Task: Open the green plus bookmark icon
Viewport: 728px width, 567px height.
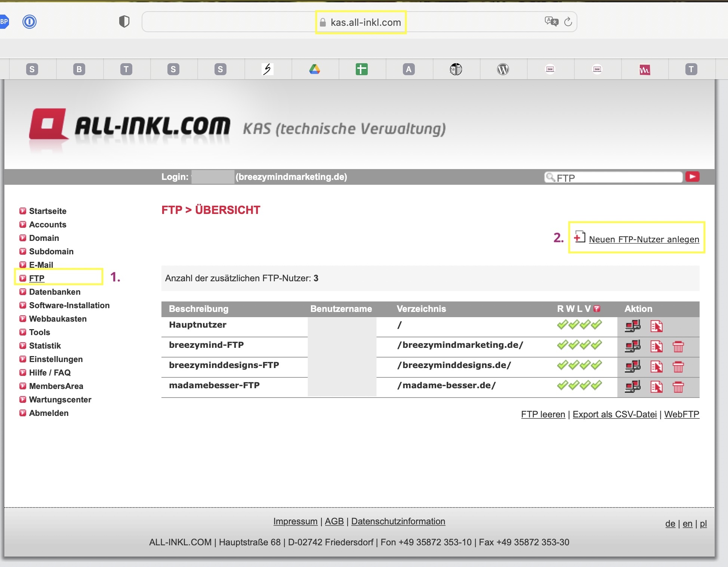Action: 362,69
